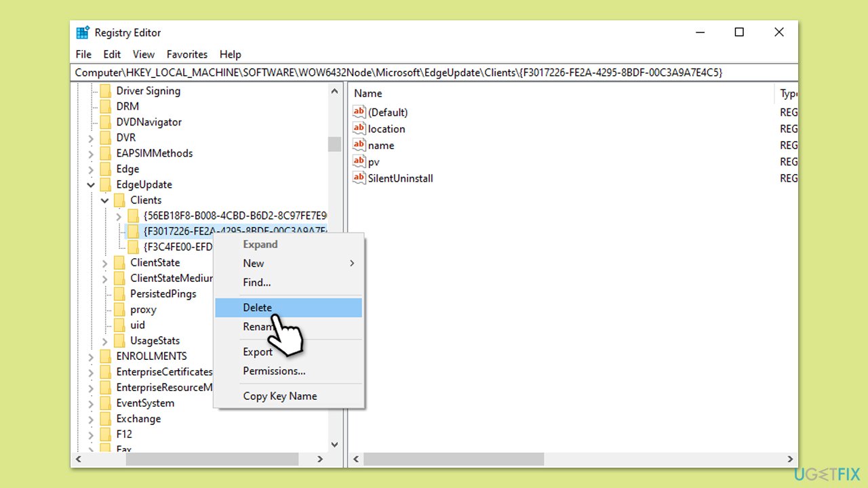This screenshot has height=488, width=868.
Task: Click the SilentUninstall string value icon
Action: coord(359,178)
